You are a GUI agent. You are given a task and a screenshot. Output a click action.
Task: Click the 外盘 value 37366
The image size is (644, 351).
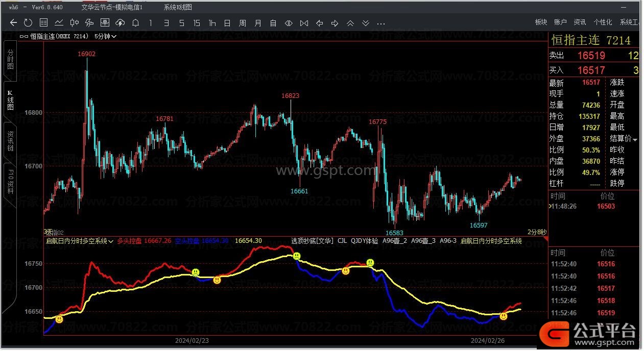pos(591,139)
